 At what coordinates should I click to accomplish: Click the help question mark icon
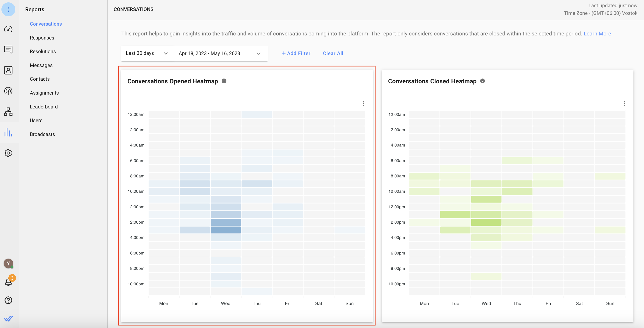[8, 300]
